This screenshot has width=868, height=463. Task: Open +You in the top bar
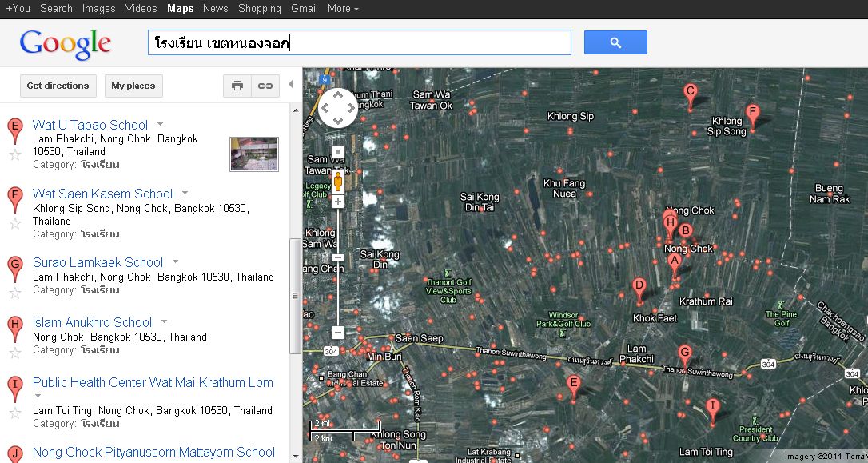(x=18, y=8)
